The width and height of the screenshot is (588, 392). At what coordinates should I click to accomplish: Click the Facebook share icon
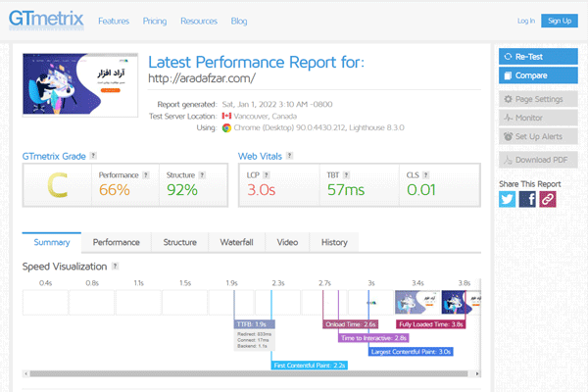pyautogui.click(x=527, y=199)
